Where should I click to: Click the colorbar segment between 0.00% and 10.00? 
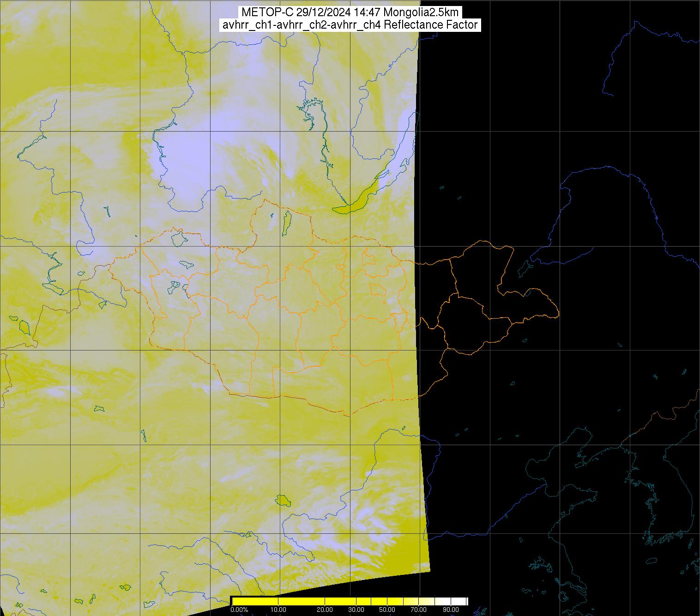coord(255,601)
